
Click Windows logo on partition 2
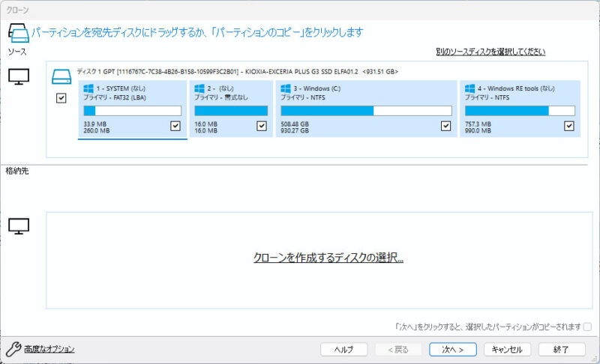199,88
